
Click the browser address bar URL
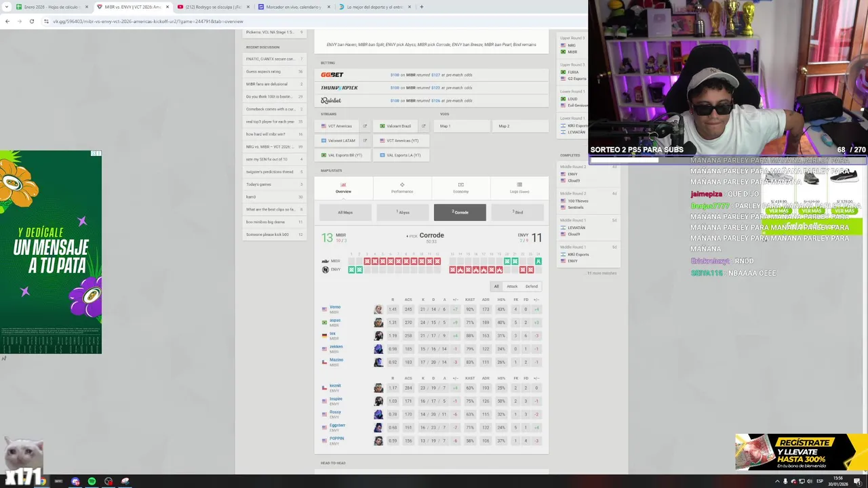(x=148, y=22)
